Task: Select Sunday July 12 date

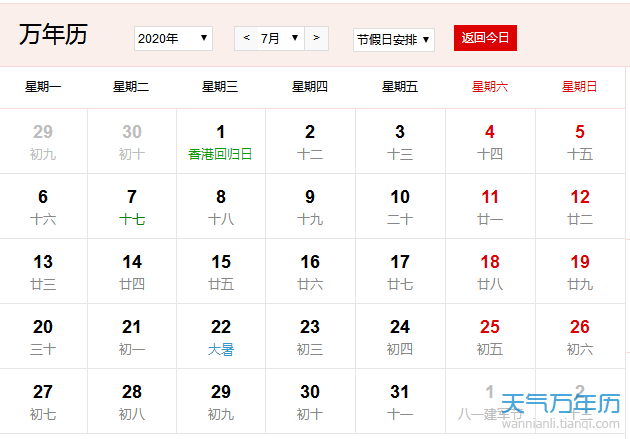Action: [x=580, y=206]
